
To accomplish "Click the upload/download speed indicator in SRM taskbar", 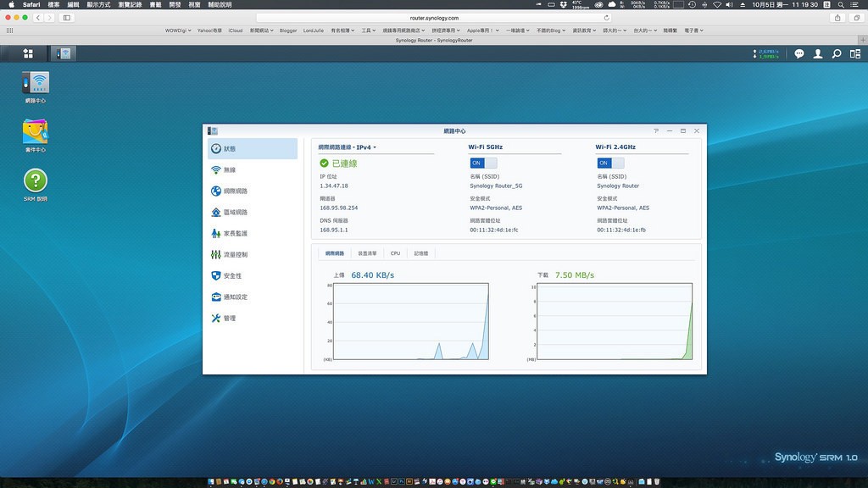I will click(x=766, y=53).
